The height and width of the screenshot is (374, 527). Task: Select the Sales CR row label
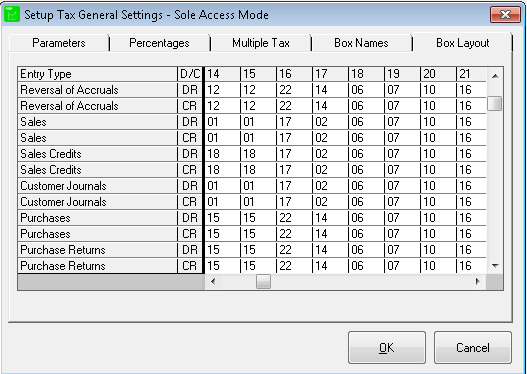click(x=97, y=138)
